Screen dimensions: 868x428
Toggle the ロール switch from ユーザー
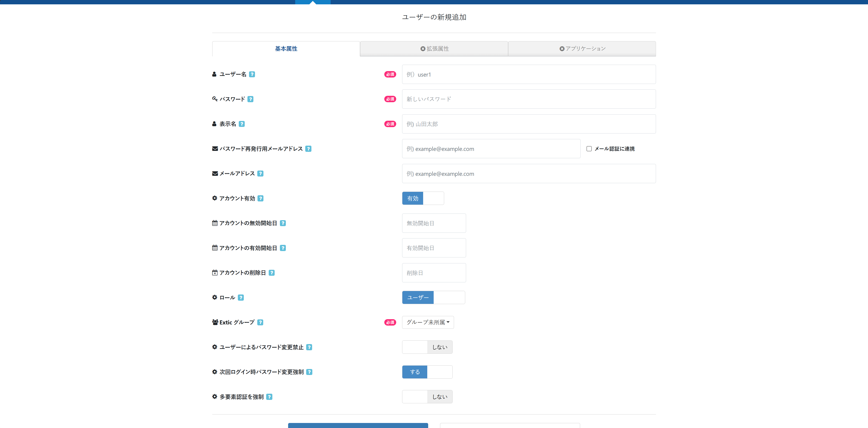click(433, 297)
